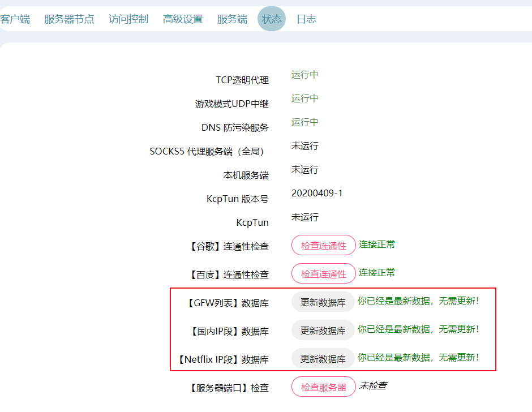Check Google (谷歌) connectivity with 检查连通性

[323, 246]
